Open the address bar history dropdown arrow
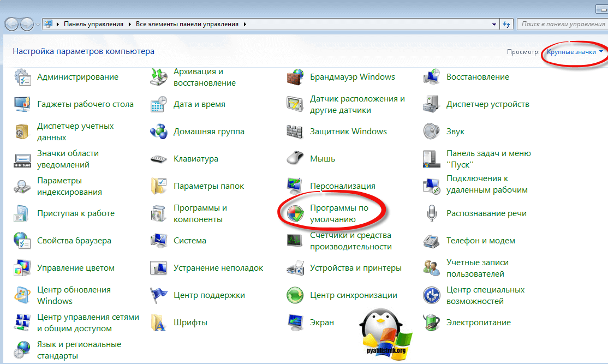Screen dimensions: 608x364 click(x=494, y=24)
